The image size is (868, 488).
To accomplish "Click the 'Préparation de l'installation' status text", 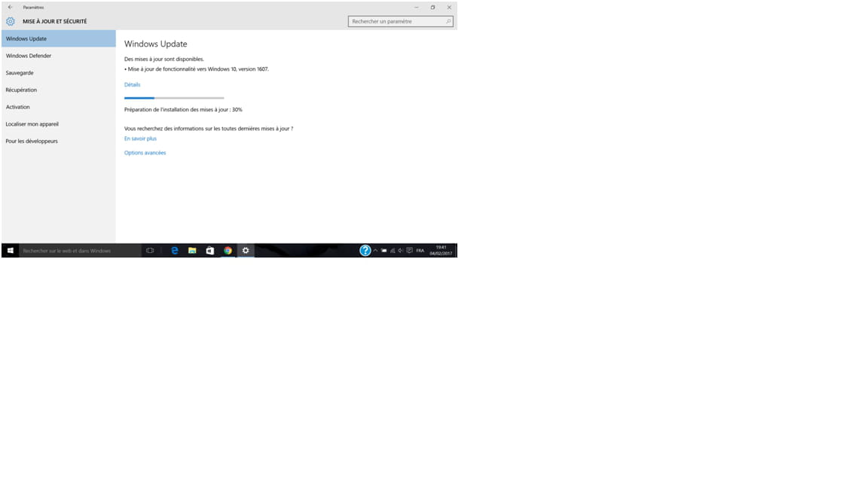I will (x=183, y=109).
